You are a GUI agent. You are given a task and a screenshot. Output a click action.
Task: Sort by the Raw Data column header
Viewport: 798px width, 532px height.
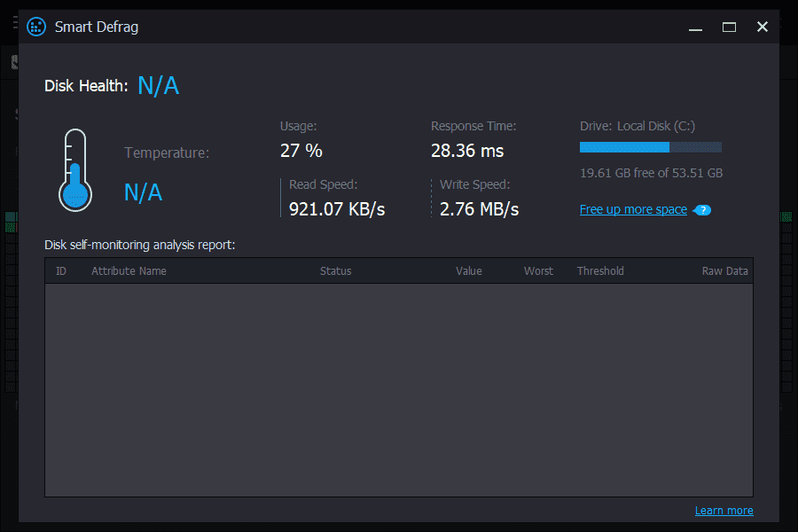click(x=724, y=270)
